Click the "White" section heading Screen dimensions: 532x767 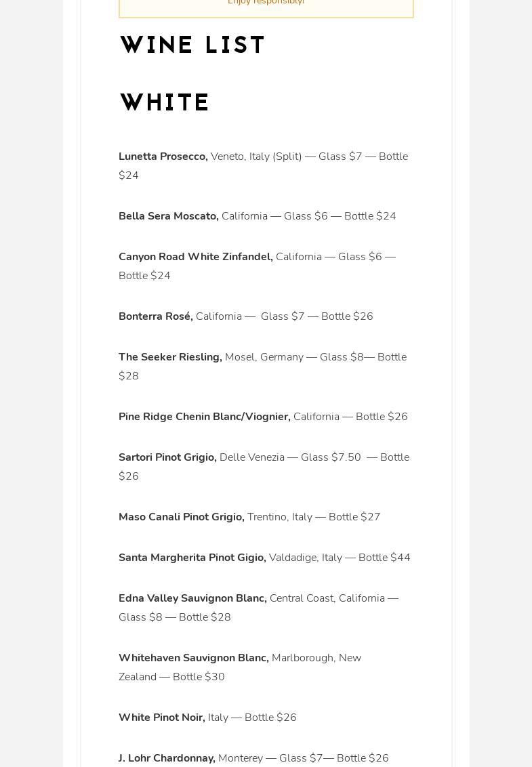pyautogui.click(x=164, y=103)
